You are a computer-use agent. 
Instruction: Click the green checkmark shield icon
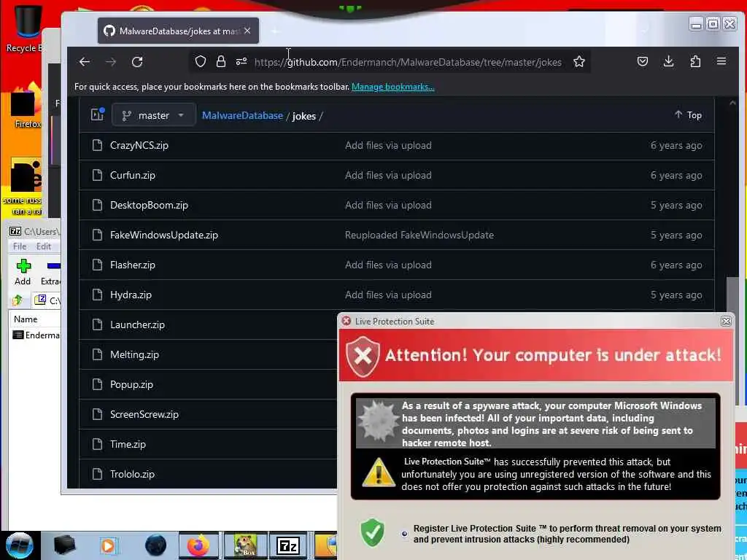tap(373, 532)
